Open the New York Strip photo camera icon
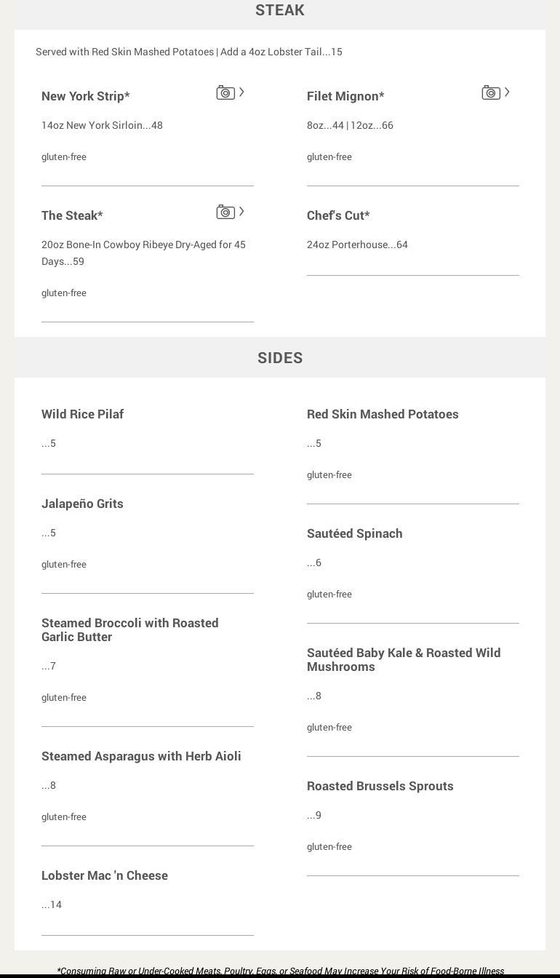 [x=225, y=93]
